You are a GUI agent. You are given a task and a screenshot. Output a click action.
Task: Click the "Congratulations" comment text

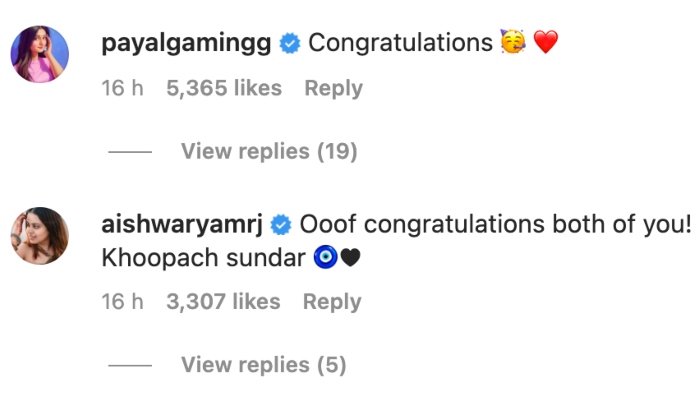point(400,44)
